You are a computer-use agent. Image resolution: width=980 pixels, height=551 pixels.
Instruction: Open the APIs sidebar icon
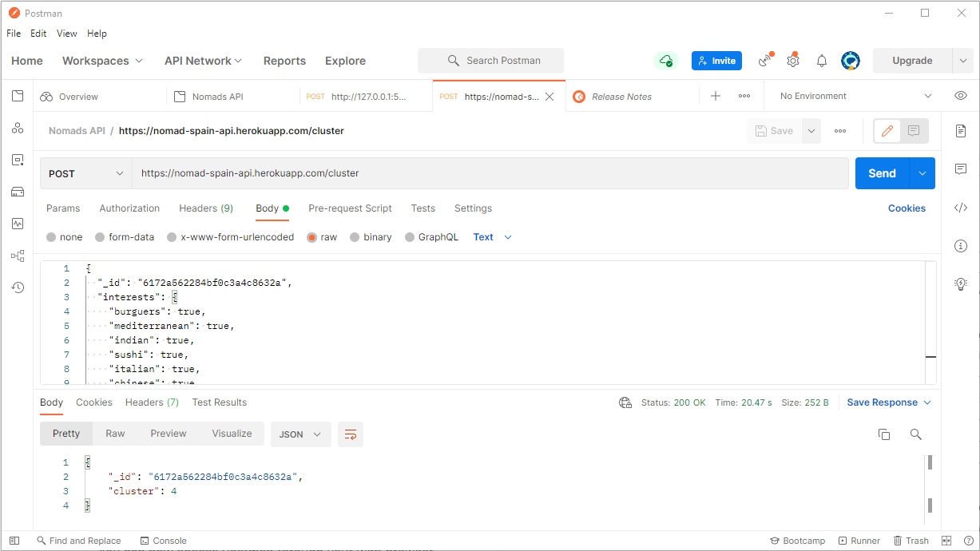18,128
